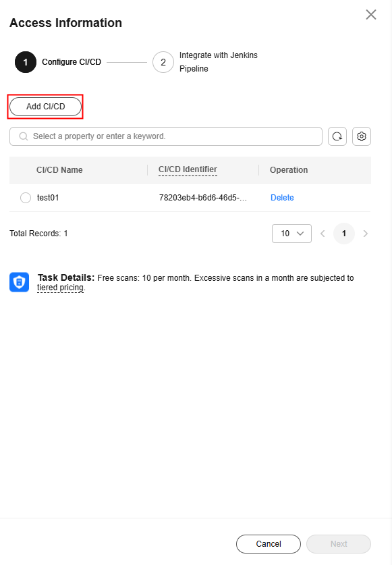Click Add CI/CD button
392x565 pixels.
point(45,107)
